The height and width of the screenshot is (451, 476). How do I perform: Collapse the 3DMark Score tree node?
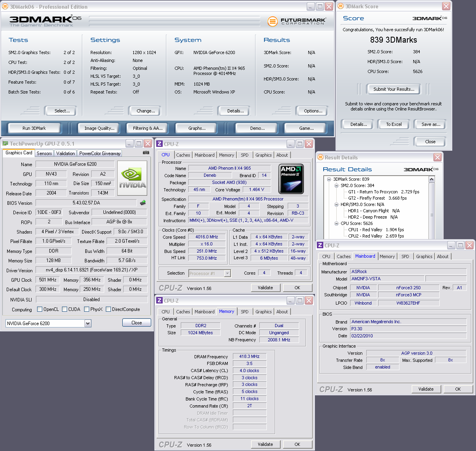coord(329,179)
